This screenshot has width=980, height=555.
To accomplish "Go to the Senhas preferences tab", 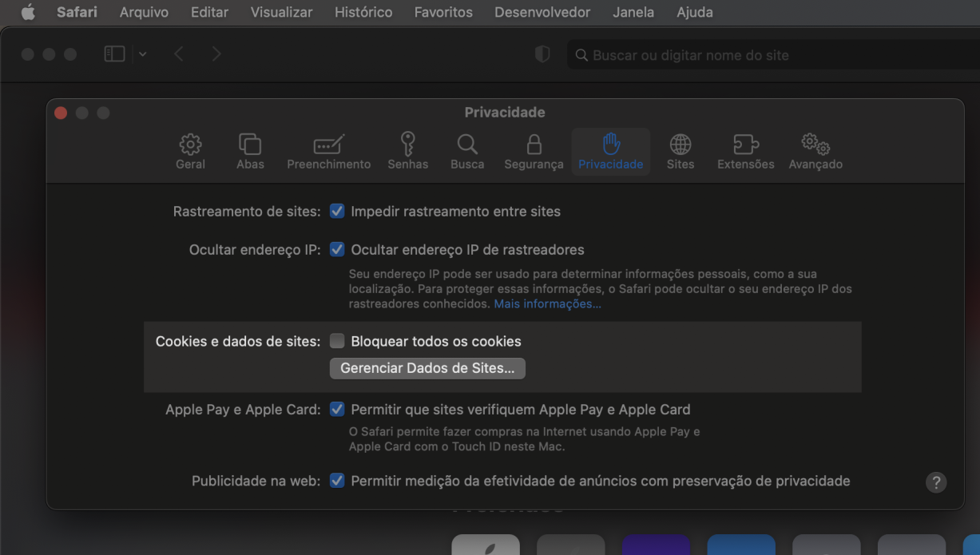I will pyautogui.click(x=408, y=152).
